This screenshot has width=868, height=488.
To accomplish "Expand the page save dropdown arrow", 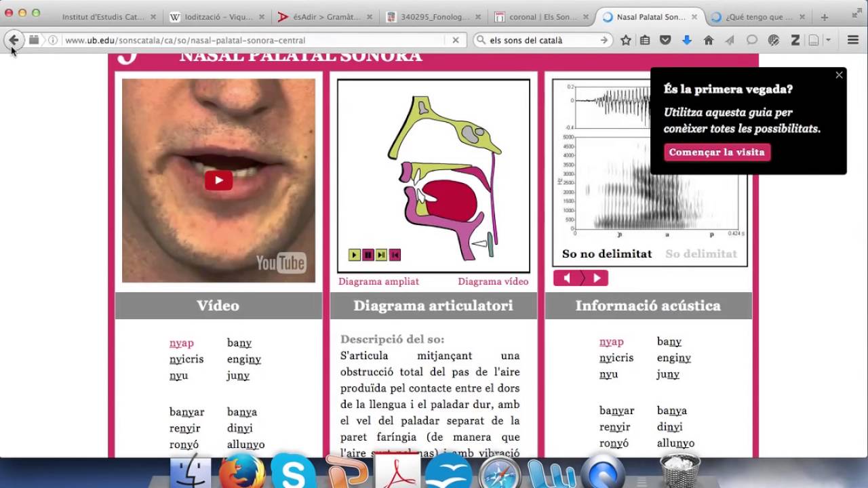I will [828, 41].
